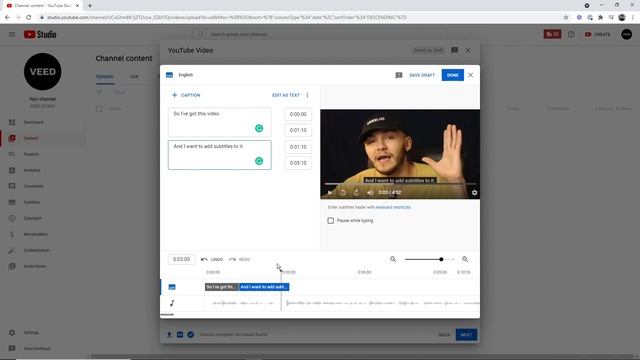Image resolution: width=640 pixels, height=360 pixels.
Task: Play the video preview
Action: (330, 193)
